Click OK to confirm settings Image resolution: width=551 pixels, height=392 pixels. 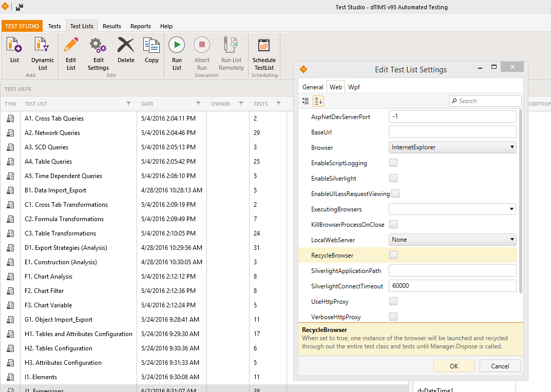(x=453, y=366)
